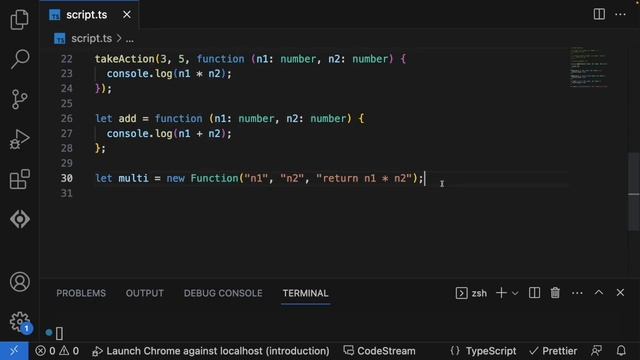640x360 pixels.
Task: Switch to the PROBLEMS panel tab
Action: click(81, 293)
